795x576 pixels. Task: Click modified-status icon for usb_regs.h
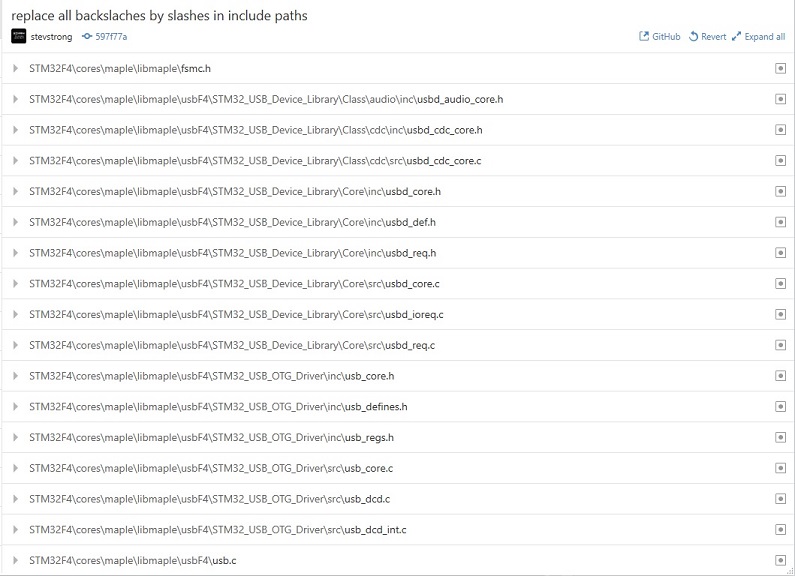[780, 437]
